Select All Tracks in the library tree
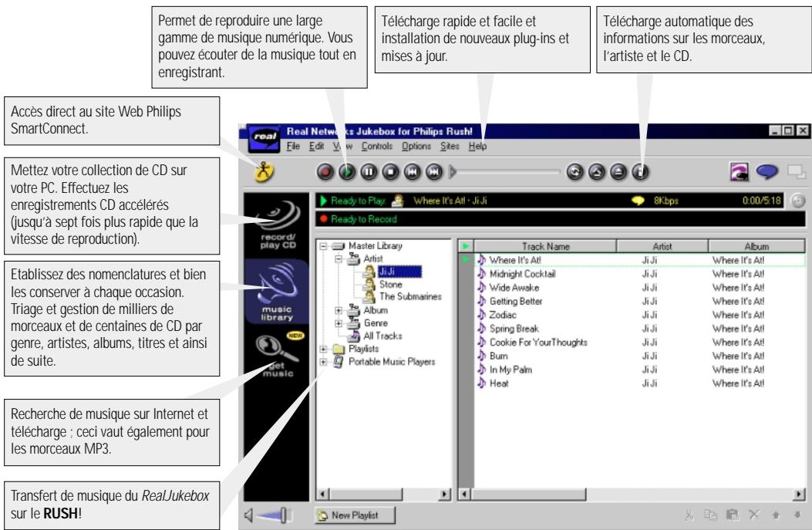The height and width of the screenshot is (530, 812). click(376, 336)
